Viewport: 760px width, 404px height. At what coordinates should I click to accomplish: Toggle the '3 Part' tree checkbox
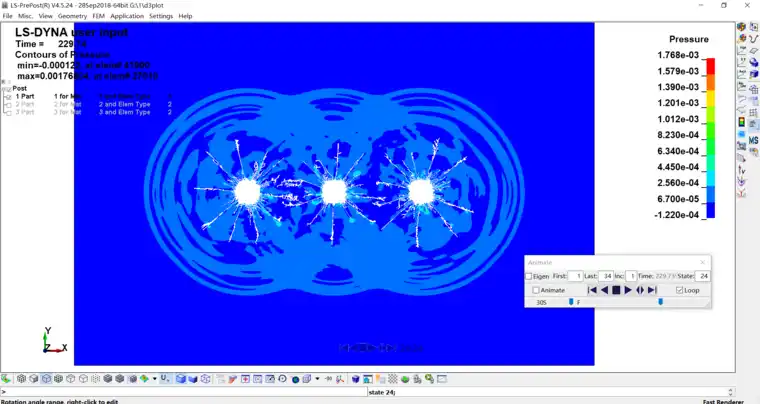coord(7,112)
